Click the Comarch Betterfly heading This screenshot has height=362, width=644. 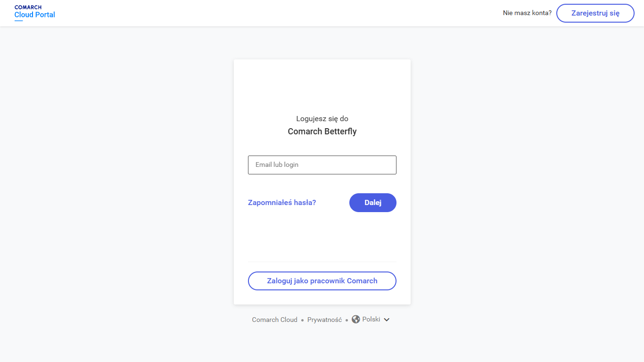(322, 132)
